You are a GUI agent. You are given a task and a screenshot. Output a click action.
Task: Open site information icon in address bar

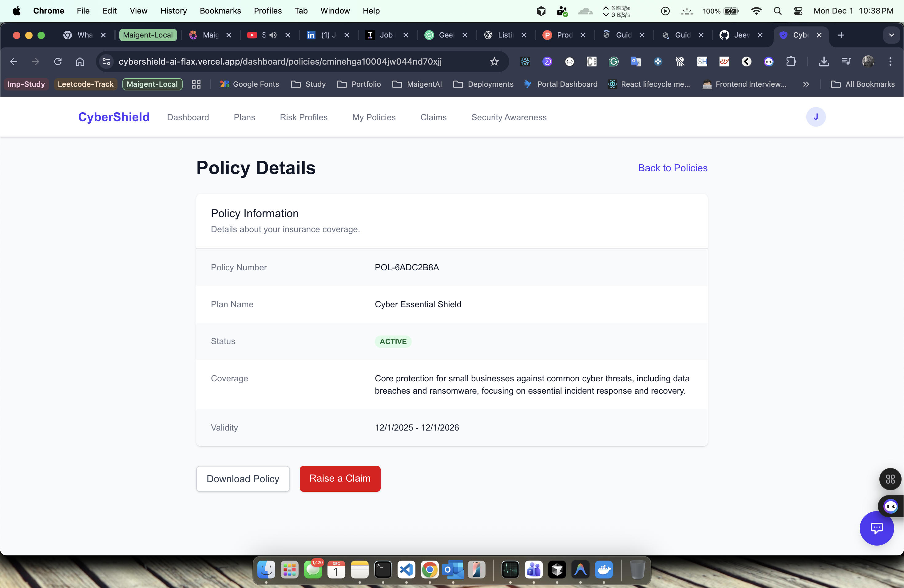coord(106,62)
